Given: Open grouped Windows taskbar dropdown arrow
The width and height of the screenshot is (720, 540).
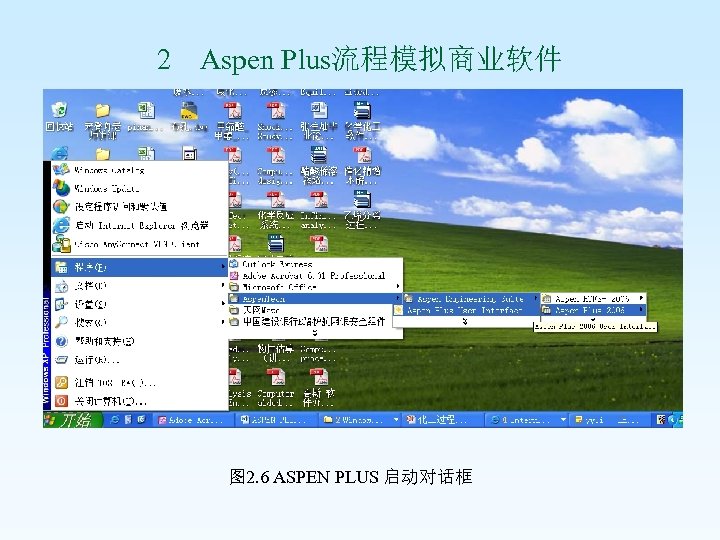Looking at the screenshot, I should pyautogui.click(x=396, y=420).
